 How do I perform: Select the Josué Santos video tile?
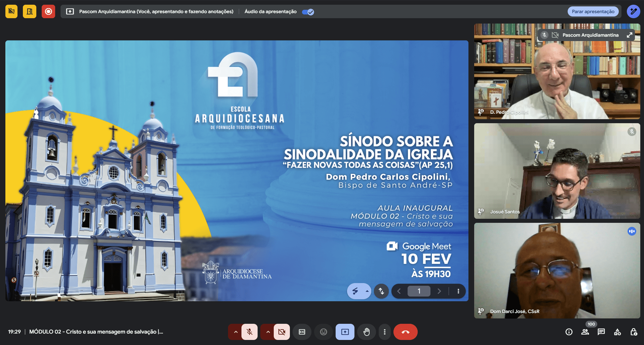(x=557, y=171)
